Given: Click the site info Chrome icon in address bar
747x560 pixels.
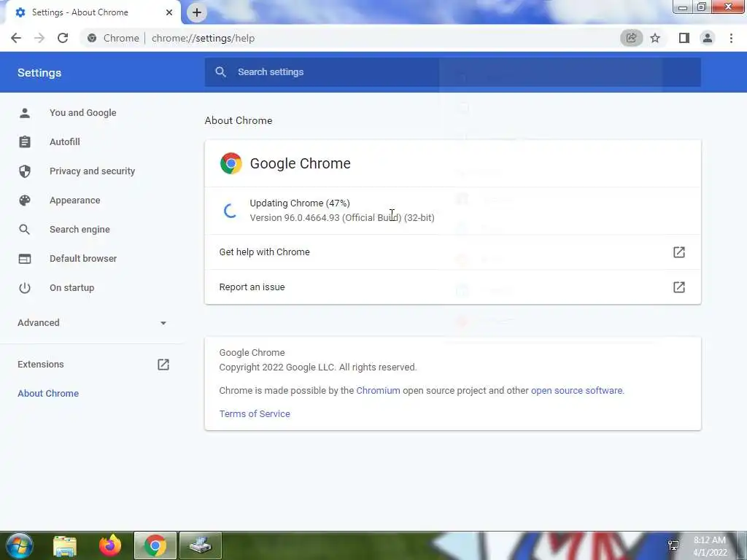Looking at the screenshot, I should pos(92,38).
